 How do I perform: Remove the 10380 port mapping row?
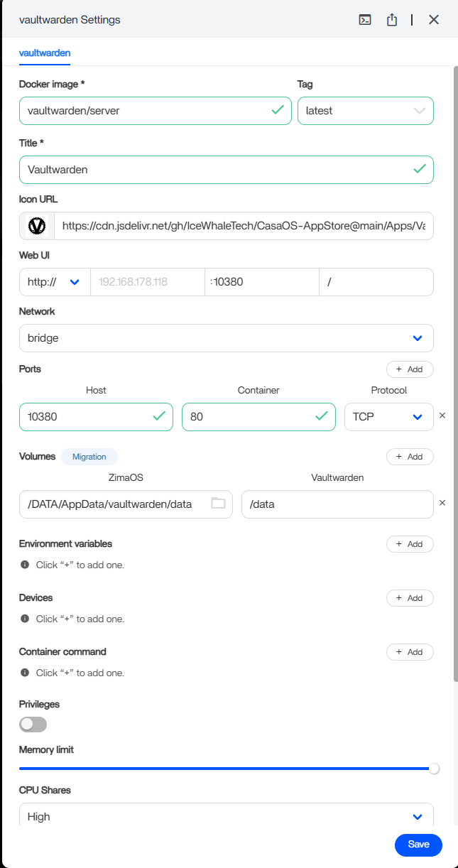(442, 416)
